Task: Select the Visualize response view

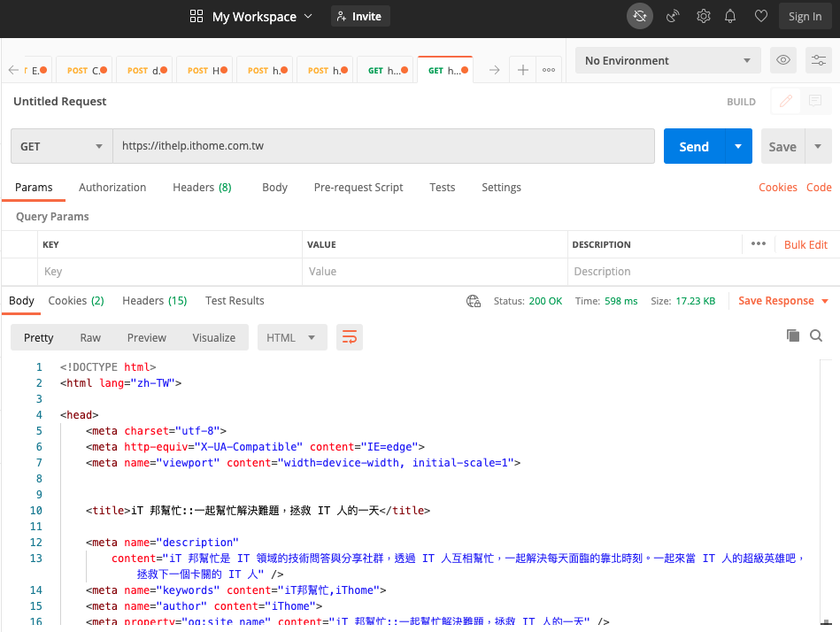Action: point(213,337)
